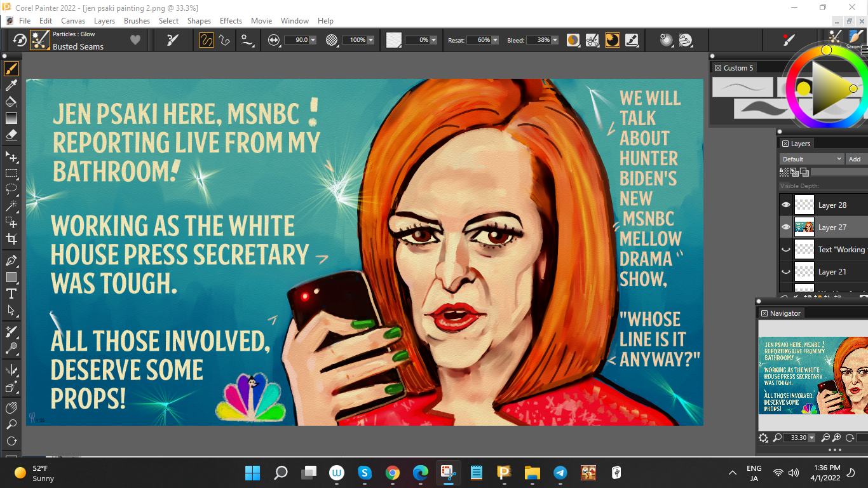Close the Navigator panel tab
868x488 pixels.
coord(764,313)
